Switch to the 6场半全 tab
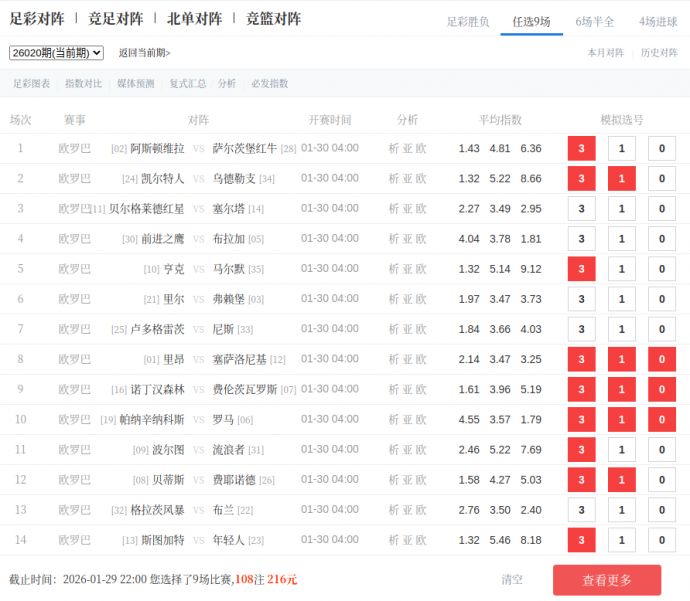Screen dimensions: 690x601 (595, 21)
